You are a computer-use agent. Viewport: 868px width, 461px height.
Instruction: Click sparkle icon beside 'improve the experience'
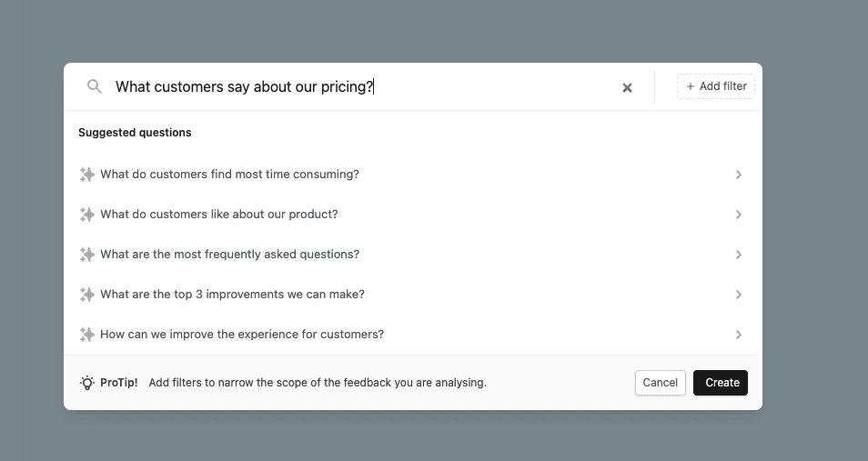coord(87,335)
